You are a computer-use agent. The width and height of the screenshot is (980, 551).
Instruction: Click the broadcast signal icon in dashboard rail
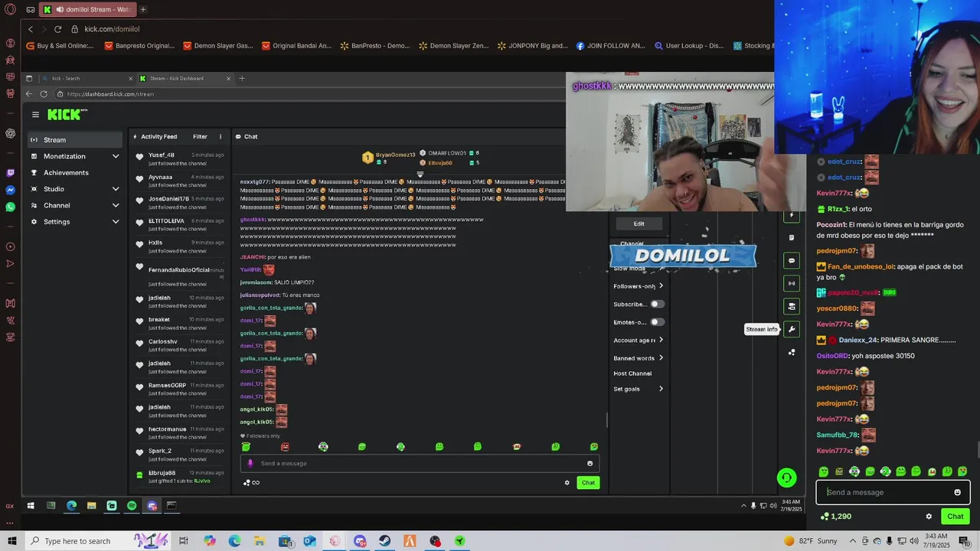(x=792, y=283)
